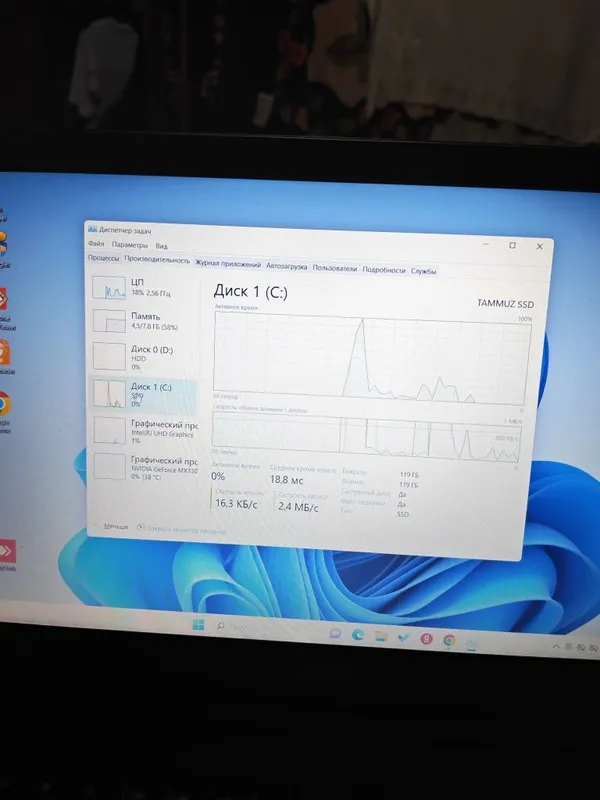Switch to the Пользователи tab

click(335, 268)
